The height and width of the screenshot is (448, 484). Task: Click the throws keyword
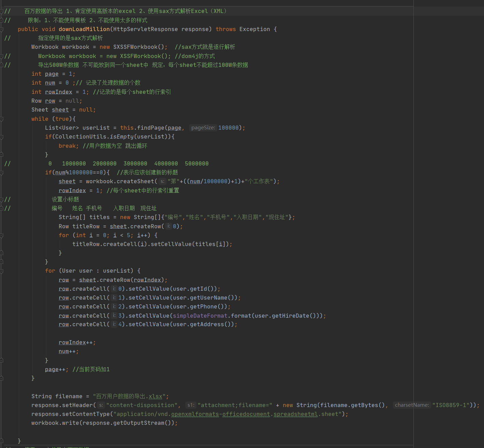click(x=226, y=29)
